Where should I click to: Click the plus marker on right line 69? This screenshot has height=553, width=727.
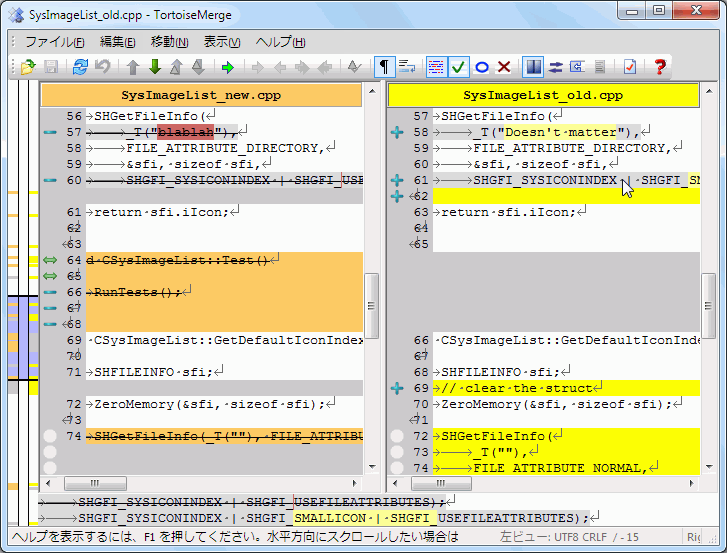tap(397, 388)
